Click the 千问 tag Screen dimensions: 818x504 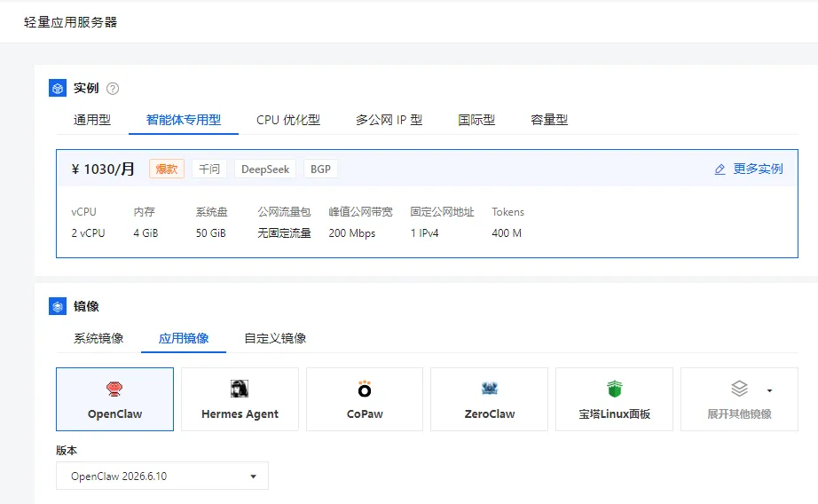click(209, 169)
